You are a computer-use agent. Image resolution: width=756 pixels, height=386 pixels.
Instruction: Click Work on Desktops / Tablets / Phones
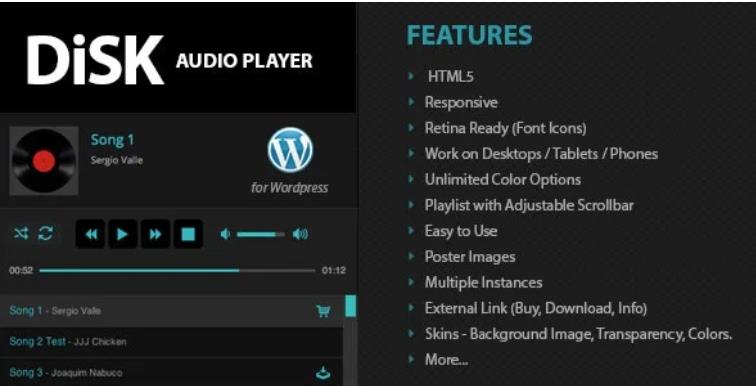541,154
